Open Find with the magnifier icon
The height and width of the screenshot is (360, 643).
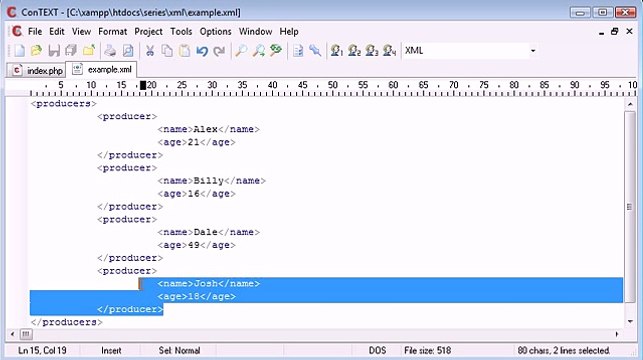point(241,51)
